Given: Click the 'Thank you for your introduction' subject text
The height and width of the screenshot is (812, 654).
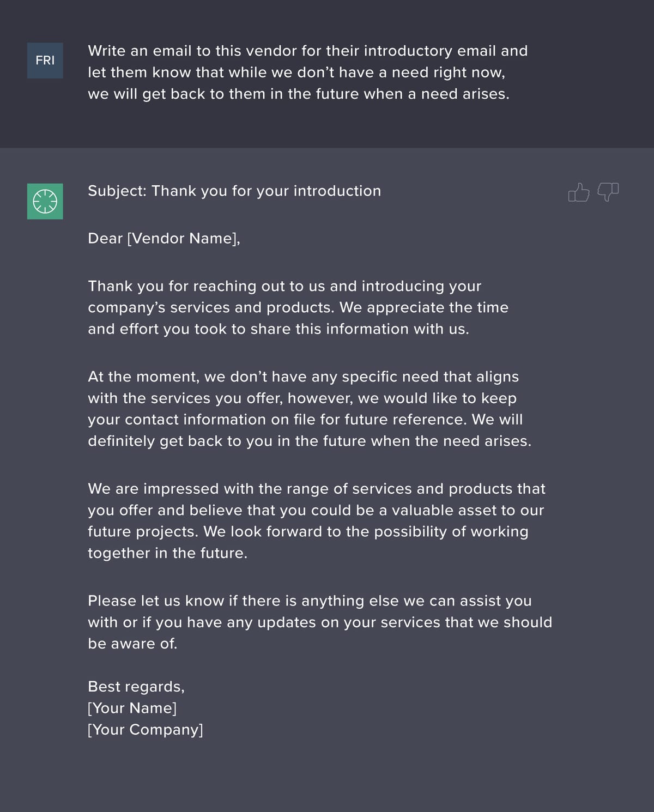Looking at the screenshot, I should pos(266,191).
